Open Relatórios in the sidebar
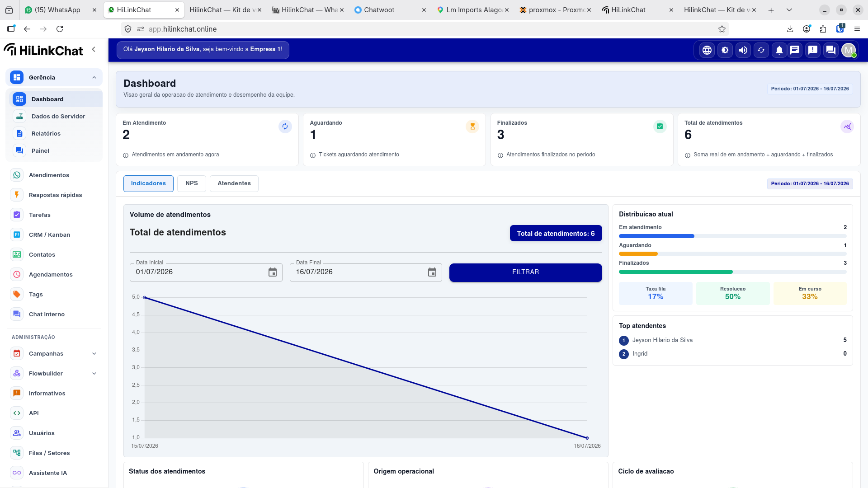Image resolution: width=868 pixels, height=488 pixels. (x=56, y=133)
